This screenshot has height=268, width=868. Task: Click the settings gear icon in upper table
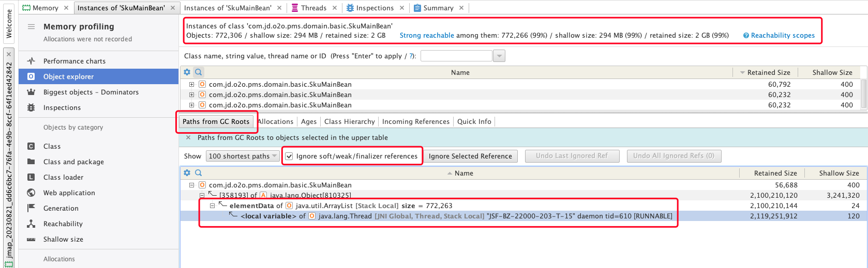[x=187, y=72]
